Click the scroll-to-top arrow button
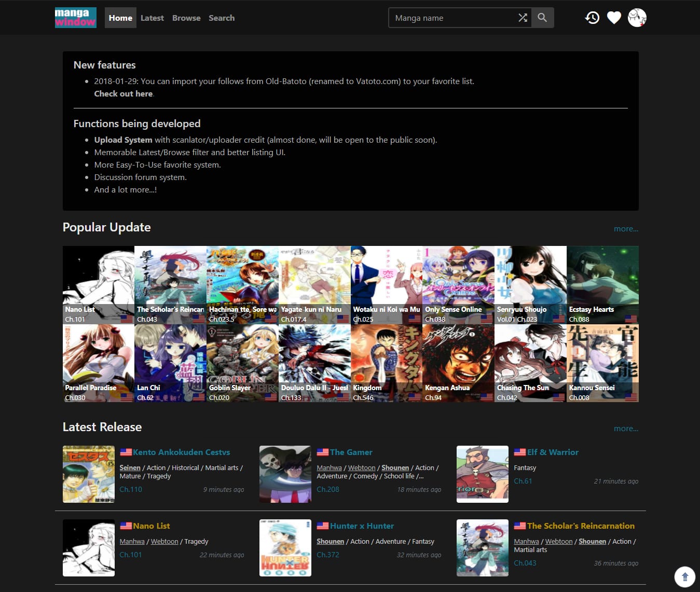Viewport: 700px width, 592px height. point(684,576)
